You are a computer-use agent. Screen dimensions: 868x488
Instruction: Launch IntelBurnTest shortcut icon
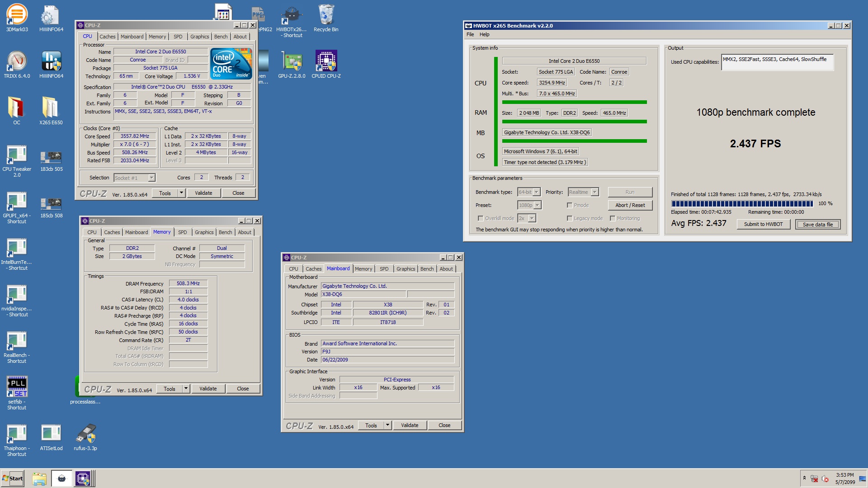17,253
